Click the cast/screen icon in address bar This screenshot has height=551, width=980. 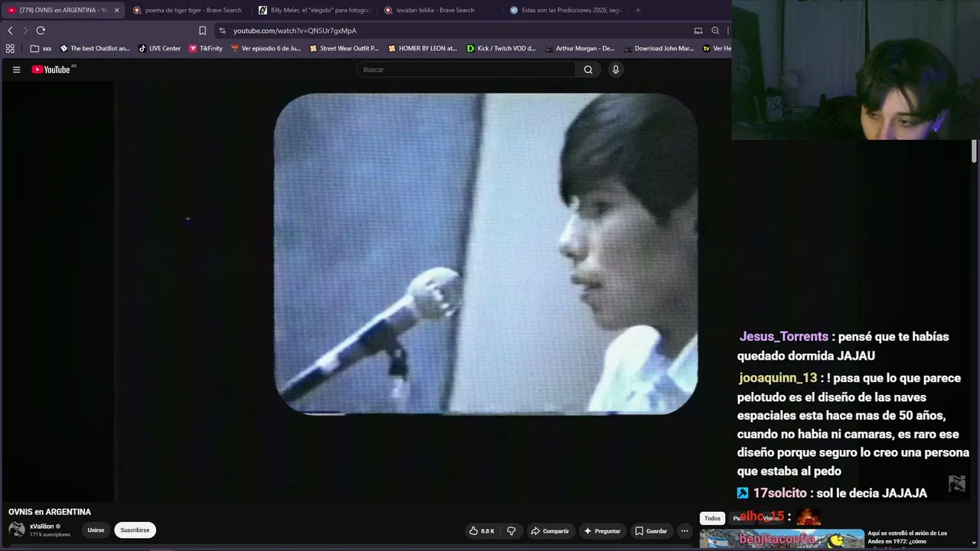coord(698,31)
